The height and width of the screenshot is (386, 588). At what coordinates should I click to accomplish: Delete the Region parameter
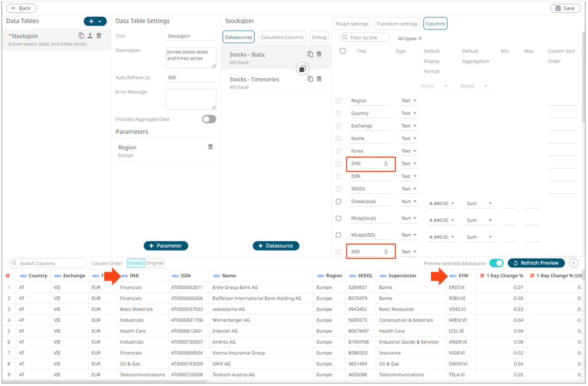click(x=210, y=147)
